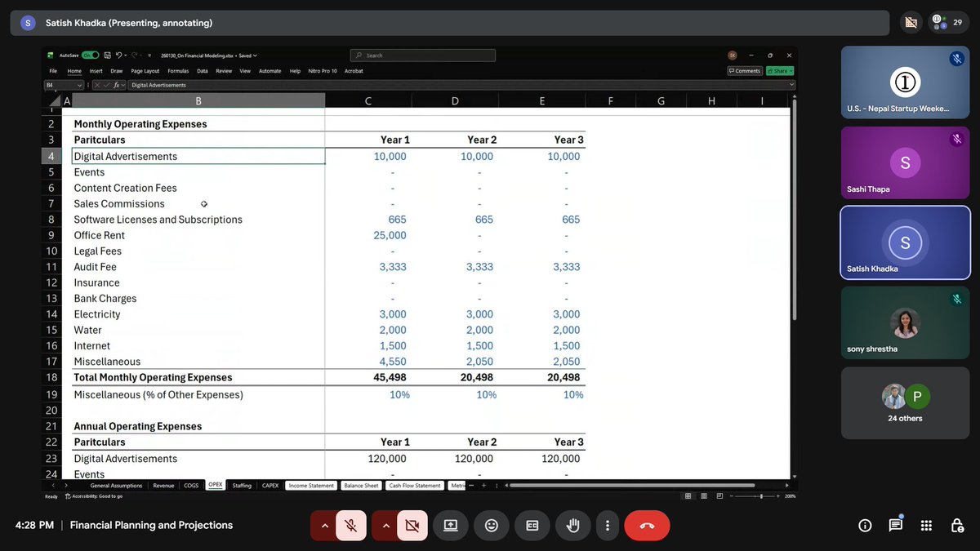Unmute the microphone in the call bar

coord(350,526)
